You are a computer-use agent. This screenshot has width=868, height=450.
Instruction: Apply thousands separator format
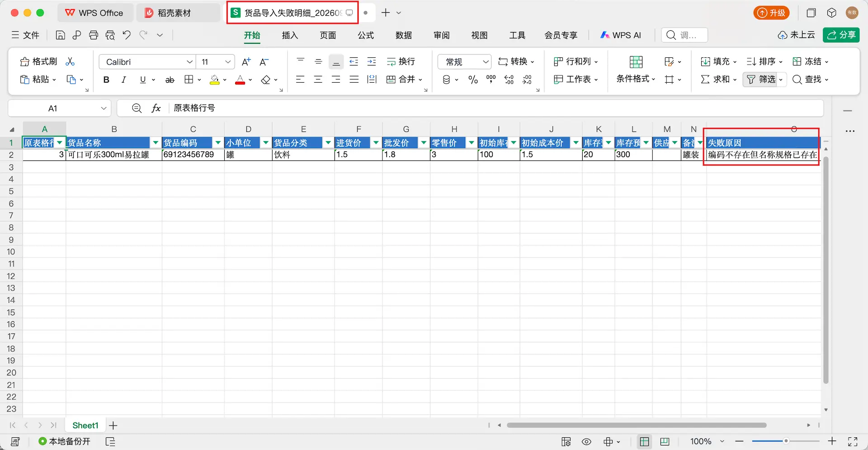coord(491,80)
